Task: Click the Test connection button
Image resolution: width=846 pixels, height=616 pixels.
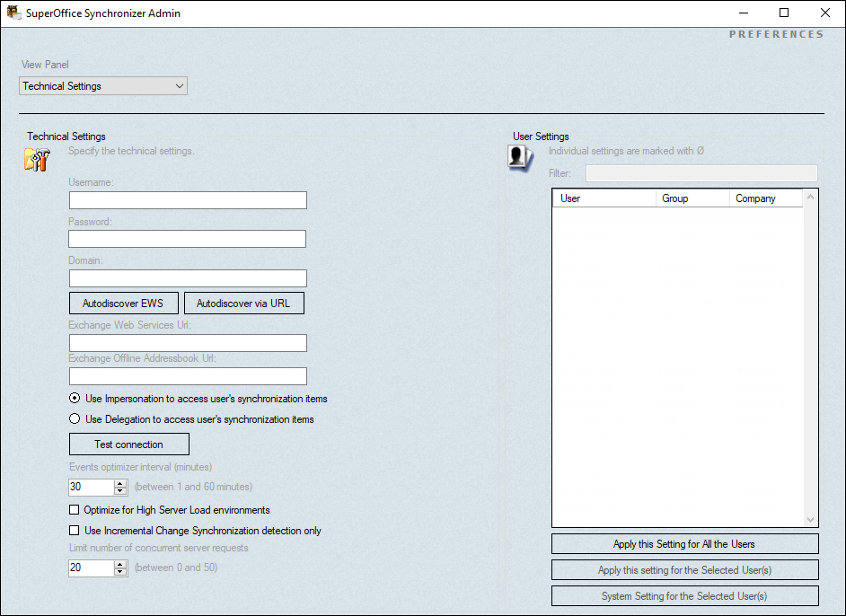Action: coord(129,444)
